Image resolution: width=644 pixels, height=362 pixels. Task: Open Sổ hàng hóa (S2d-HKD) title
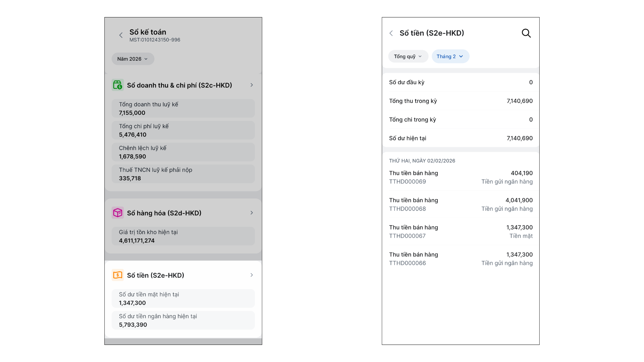tap(164, 213)
